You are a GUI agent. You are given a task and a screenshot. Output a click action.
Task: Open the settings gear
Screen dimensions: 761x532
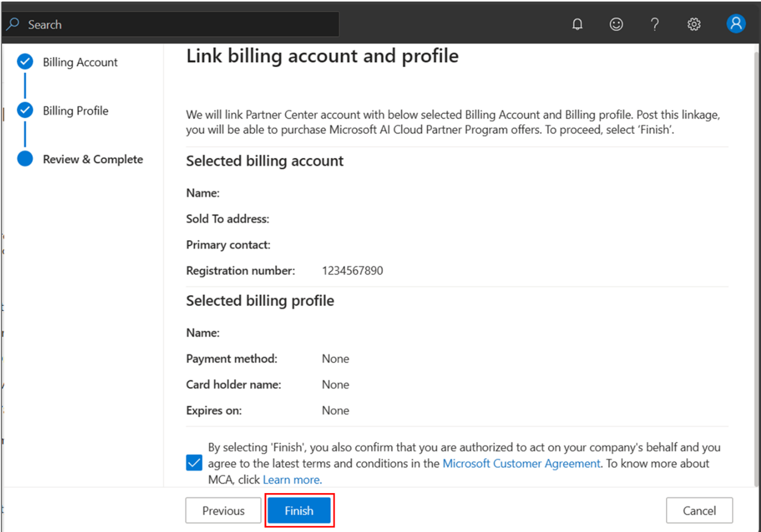(694, 24)
